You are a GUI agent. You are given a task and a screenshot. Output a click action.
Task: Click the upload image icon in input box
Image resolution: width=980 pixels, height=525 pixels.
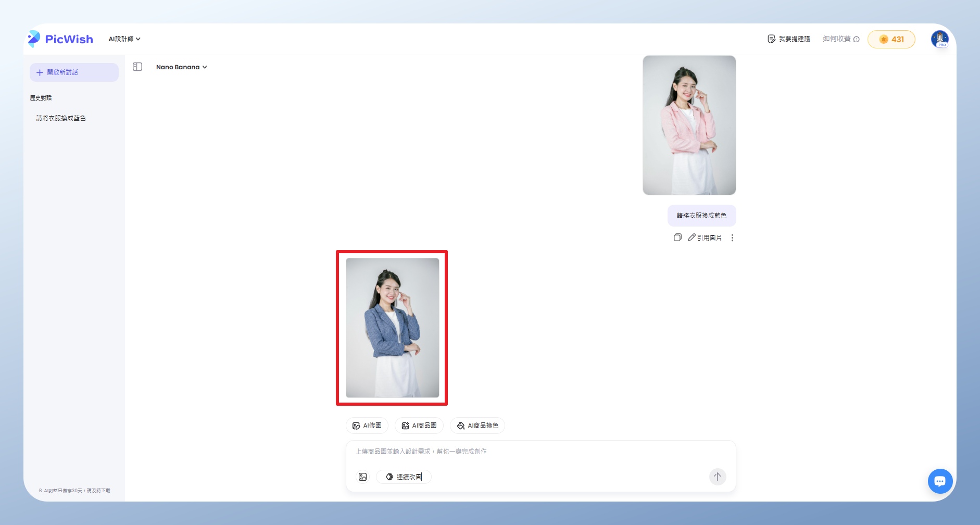click(x=363, y=477)
